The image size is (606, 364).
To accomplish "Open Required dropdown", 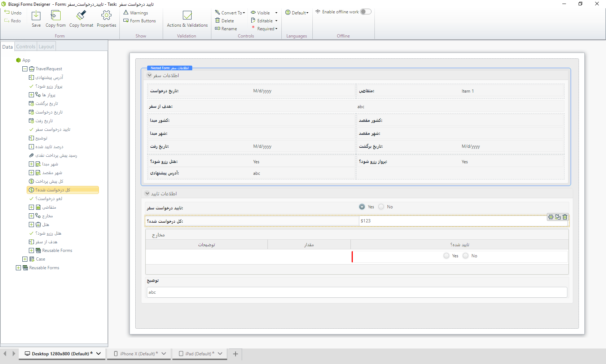I will (x=264, y=28).
